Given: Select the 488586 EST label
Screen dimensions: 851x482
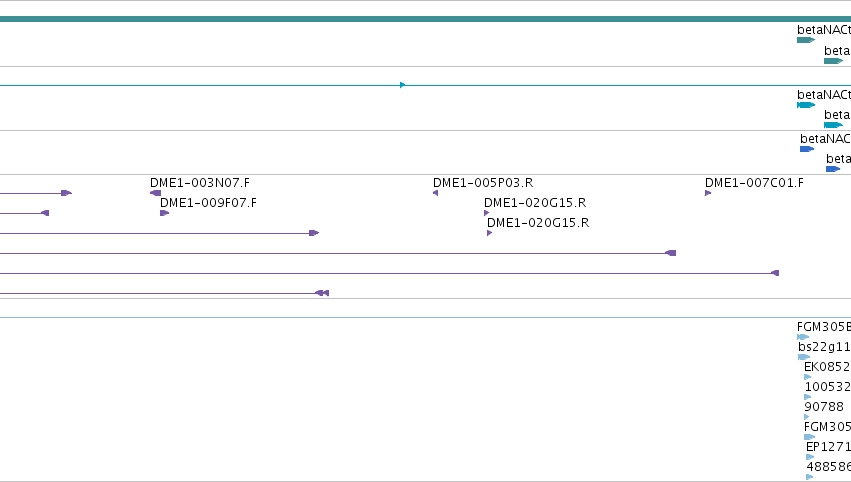Looking at the screenshot, I should 829,467.
